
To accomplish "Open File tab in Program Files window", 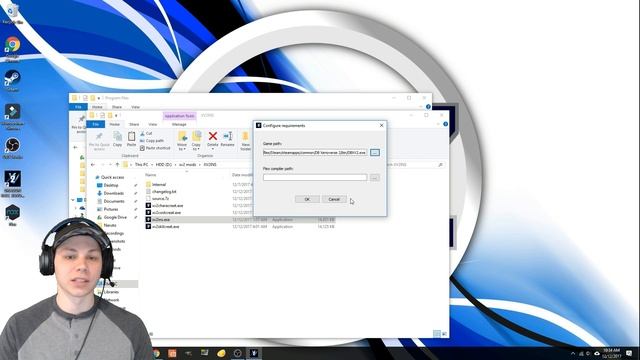I will [x=78, y=107].
